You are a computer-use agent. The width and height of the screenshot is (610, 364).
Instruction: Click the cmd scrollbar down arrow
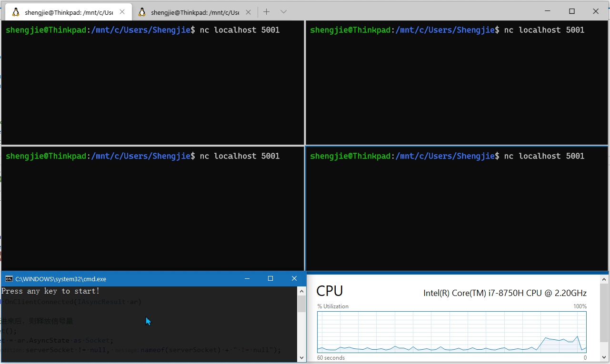(301, 357)
